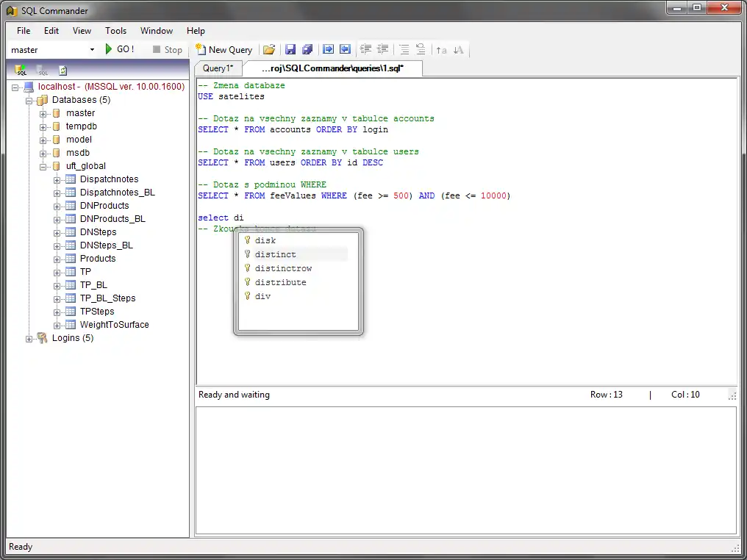Click the New Query button

coord(224,49)
